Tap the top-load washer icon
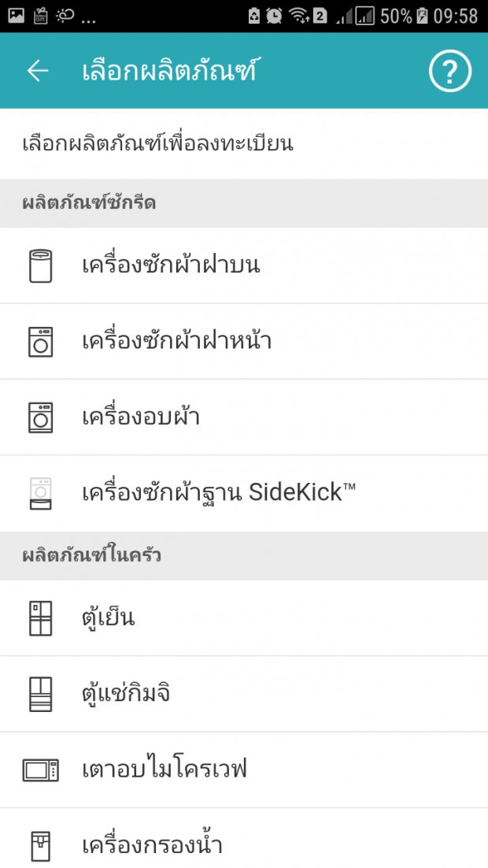The height and width of the screenshot is (868, 488). (x=40, y=265)
